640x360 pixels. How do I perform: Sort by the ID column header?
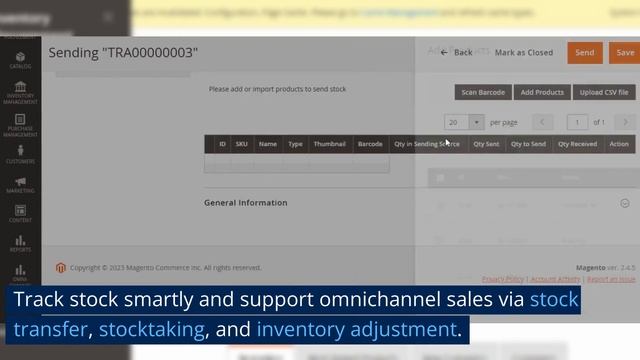pos(222,144)
